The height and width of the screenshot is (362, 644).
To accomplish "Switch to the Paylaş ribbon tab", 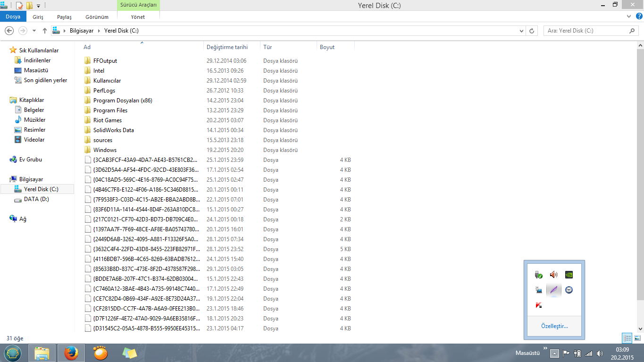I will click(64, 17).
